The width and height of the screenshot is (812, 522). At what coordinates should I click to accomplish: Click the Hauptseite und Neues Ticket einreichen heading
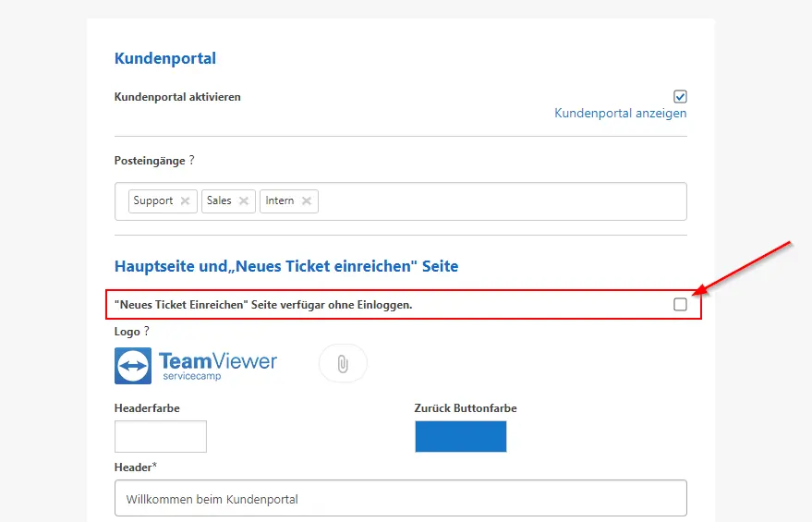(x=286, y=266)
